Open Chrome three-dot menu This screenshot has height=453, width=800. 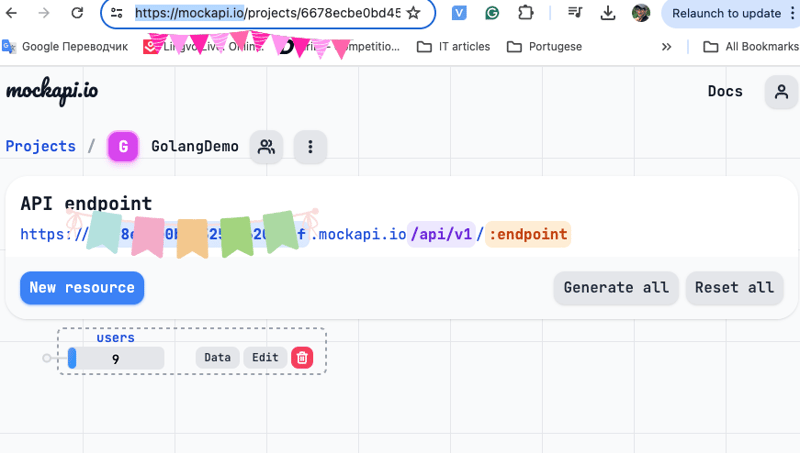(x=792, y=13)
